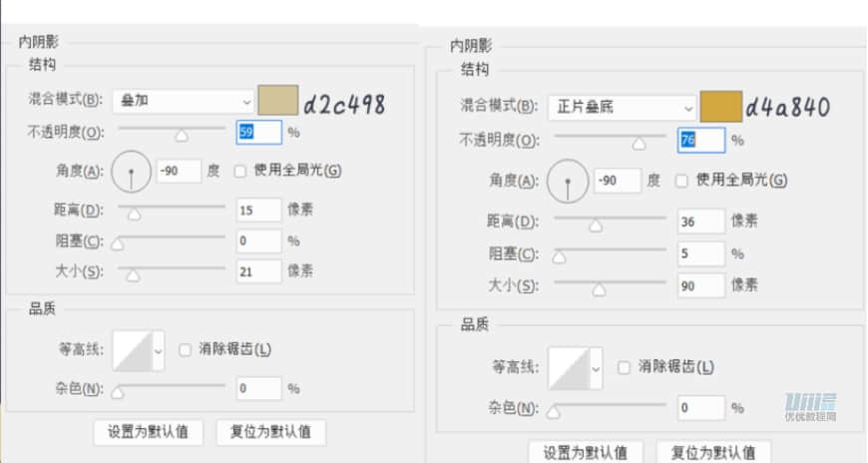Click the size field showing 90

pyautogui.click(x=701, y=285)
